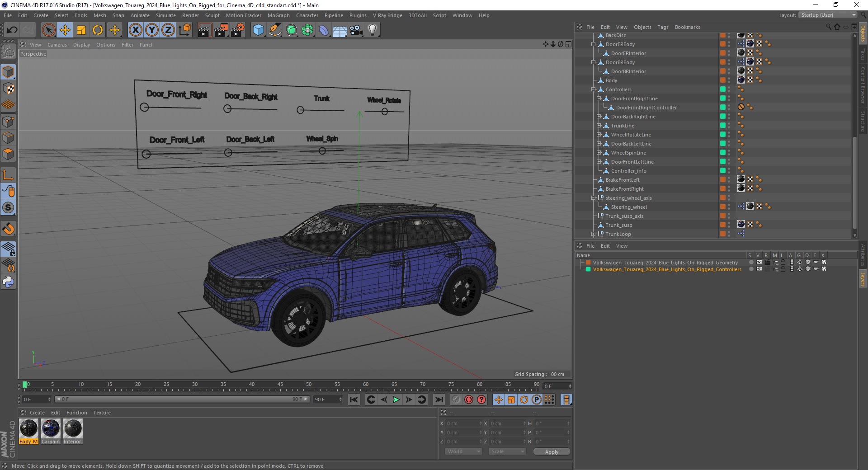Image resolution: width=868 pixels, height=470 pixels.
Task: Select the Scale tool icon
Action: click(81, 30)
